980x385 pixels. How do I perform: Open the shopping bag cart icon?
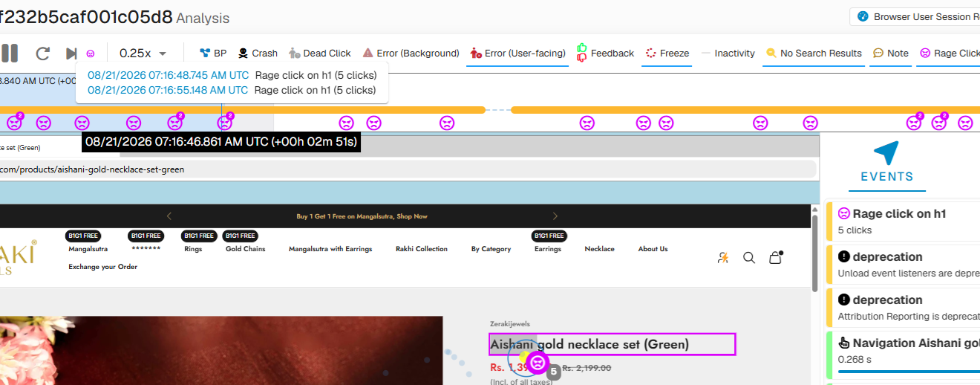776,258
